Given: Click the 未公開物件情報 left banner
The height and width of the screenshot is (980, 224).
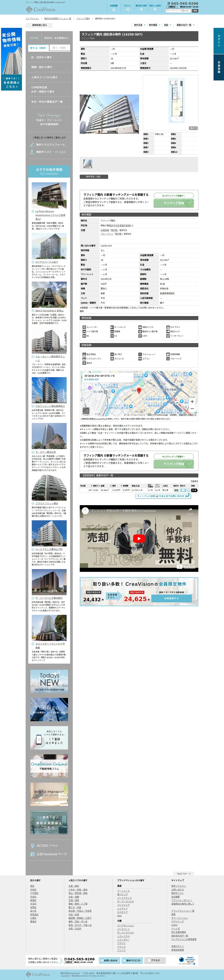Looking at the screenshot, I should click(12, 59).
